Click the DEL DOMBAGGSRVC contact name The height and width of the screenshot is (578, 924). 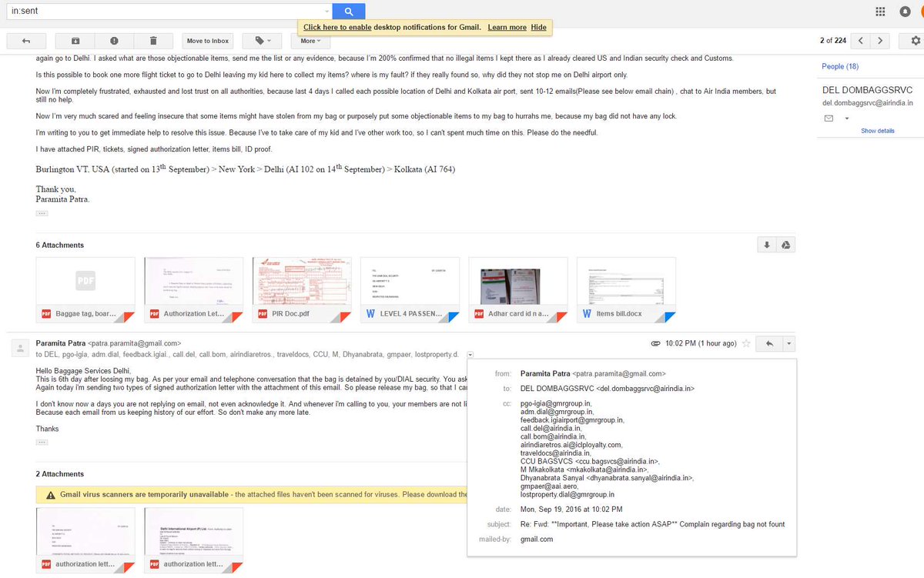[x=865, y=91]
